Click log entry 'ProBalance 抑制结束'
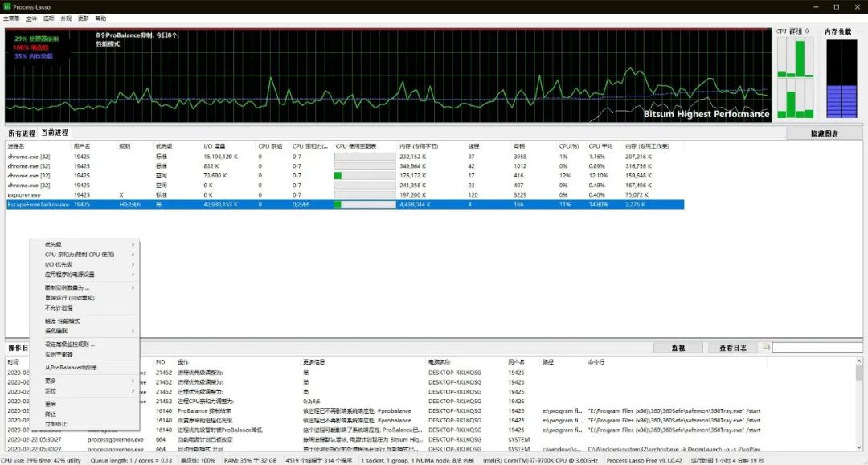 pos(205,411)
